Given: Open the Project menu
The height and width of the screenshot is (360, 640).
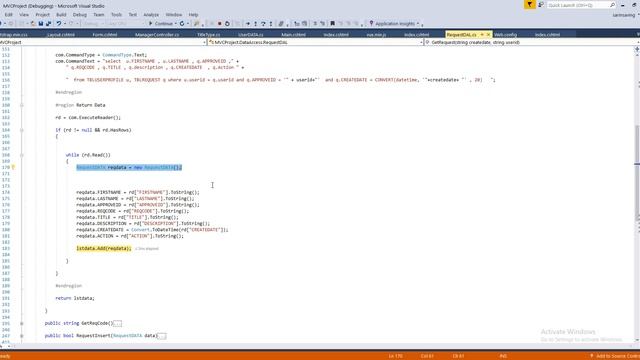Looking at the screenshot, I should tap(42, 15).
